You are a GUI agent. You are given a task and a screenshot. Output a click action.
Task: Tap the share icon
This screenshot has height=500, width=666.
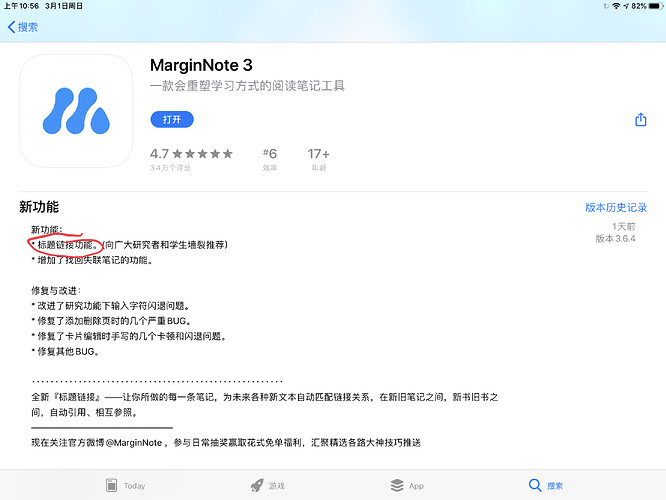(x=641, y=120)
